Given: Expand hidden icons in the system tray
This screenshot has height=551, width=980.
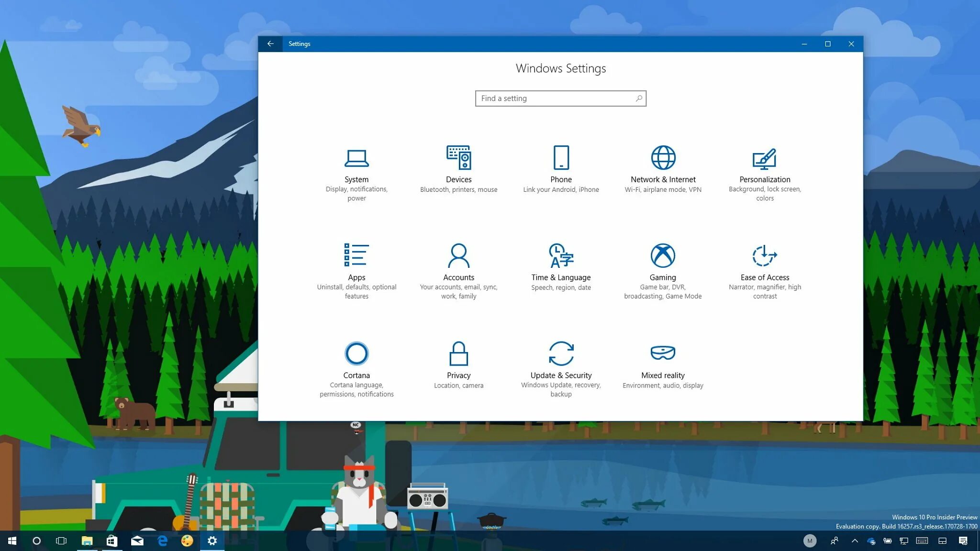Looking at the screenshot, I should pyautogui.click(x=855, y=541).
